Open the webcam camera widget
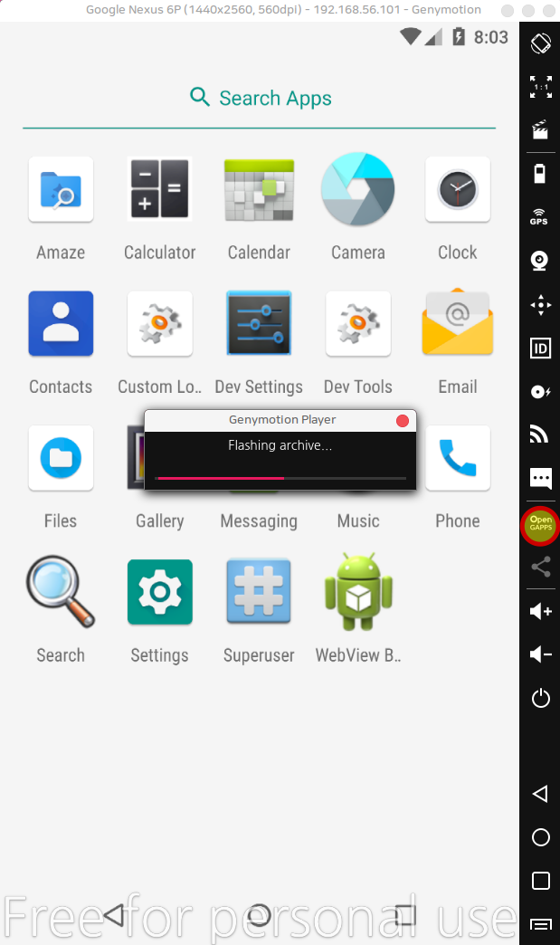This screenshot has width=560, height=945. click(x=540, y=262)
